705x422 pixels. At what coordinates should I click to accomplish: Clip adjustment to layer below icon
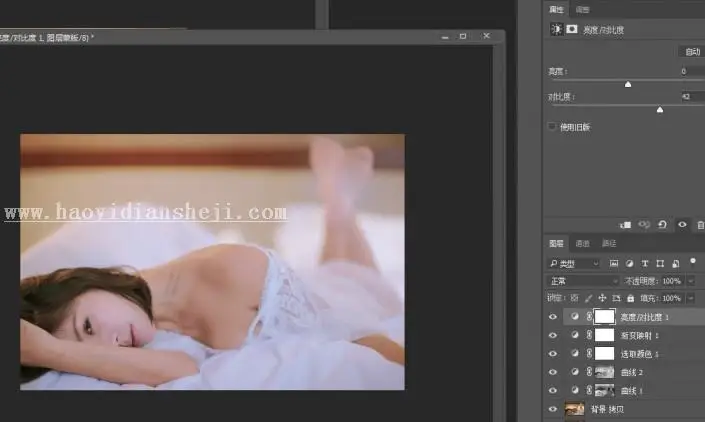click(x=625, y=225)
